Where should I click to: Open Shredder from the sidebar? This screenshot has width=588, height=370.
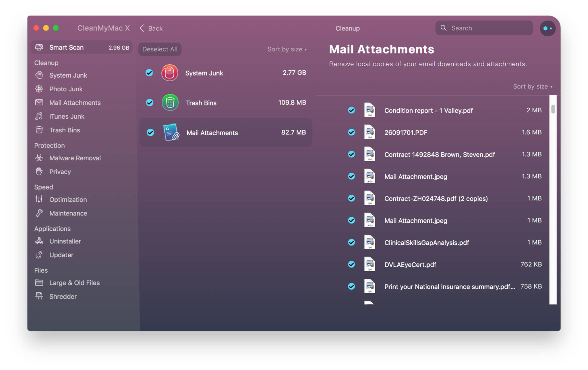[63, 296]
